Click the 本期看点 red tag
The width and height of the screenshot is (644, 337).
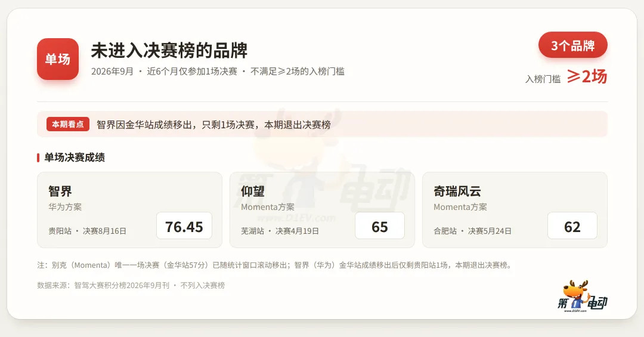click(x=68, y=124)
